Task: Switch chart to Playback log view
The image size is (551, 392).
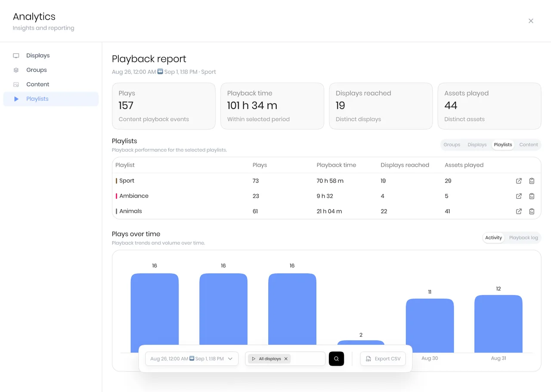Action: coord(523,238)
